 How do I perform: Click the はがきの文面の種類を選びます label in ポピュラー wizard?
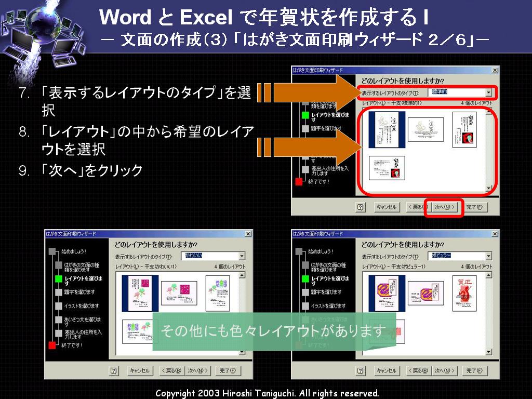click(x=328, y=268)
